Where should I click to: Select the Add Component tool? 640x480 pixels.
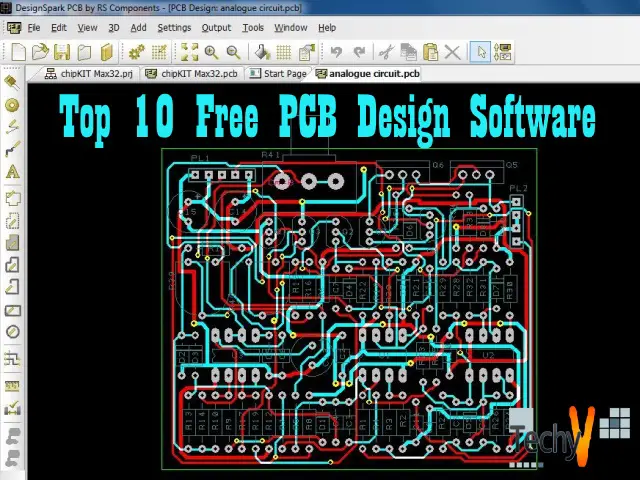click(x=12, y=82)
